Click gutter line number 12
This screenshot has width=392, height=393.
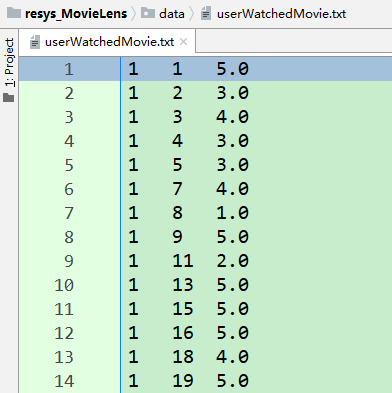(x=64, y=333)
